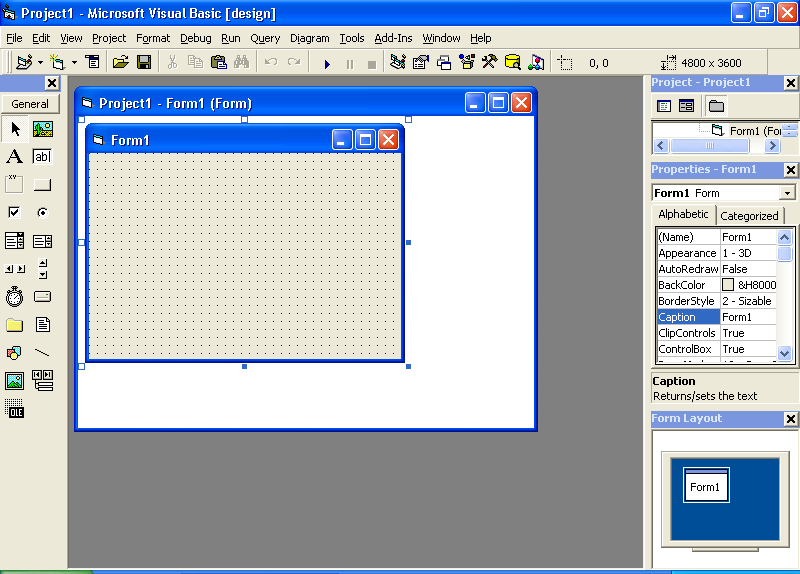The height and width of the screenshot is (574, 800).
Task: Open the Add-Ins menu
Action: [x=393, y=38]
